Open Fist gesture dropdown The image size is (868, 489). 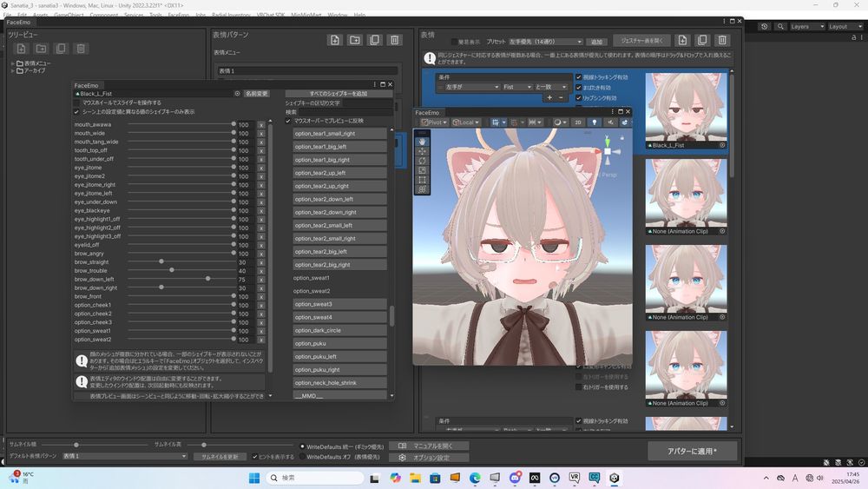pyautogui.click(x=517, y=87)
